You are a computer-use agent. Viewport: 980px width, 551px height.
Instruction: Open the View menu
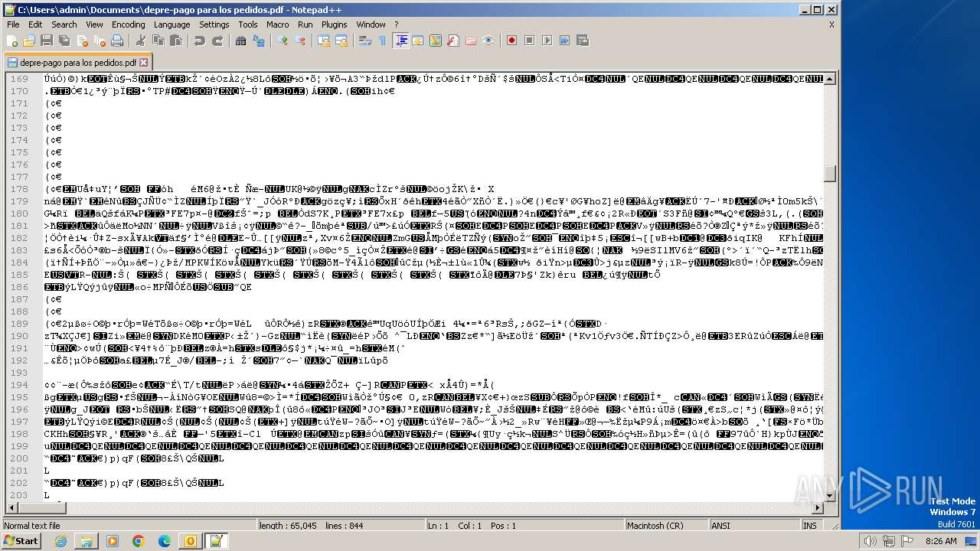[94, 24]
